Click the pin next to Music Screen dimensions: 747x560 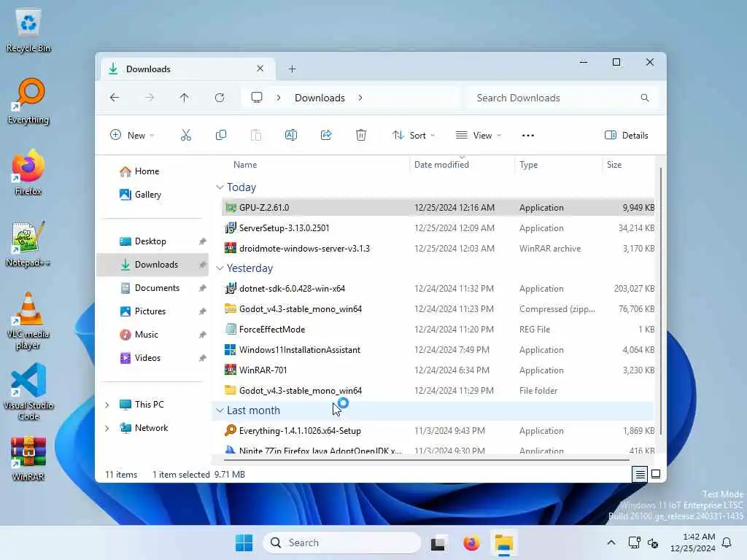203,335
